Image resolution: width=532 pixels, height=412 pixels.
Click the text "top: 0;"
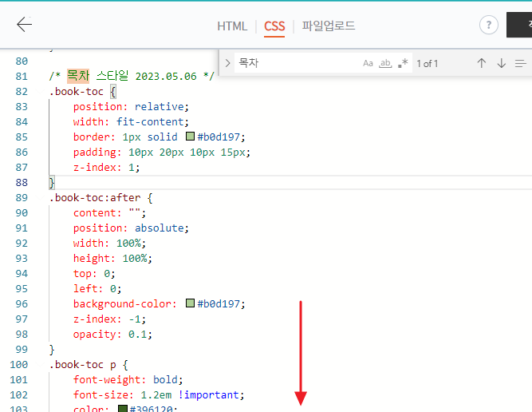(x=94, y=273)
